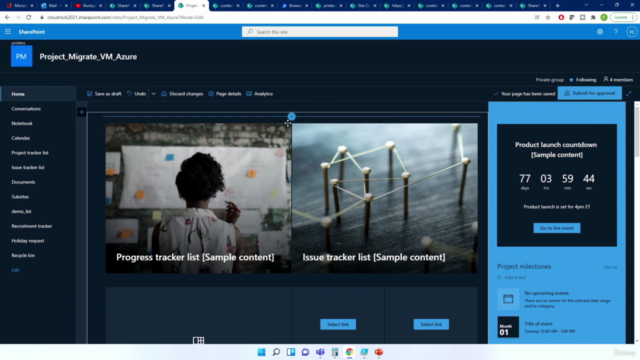The width and height of the screenshot is (640, 360).
Task: Expand the Undo dropdown chevron
Action: point(153,94)
